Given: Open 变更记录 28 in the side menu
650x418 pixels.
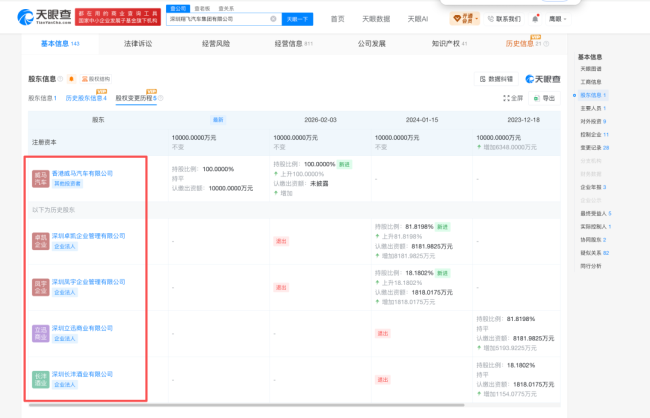Looking at the screenshot, I should pyautogui.click(x=594, y=148).
